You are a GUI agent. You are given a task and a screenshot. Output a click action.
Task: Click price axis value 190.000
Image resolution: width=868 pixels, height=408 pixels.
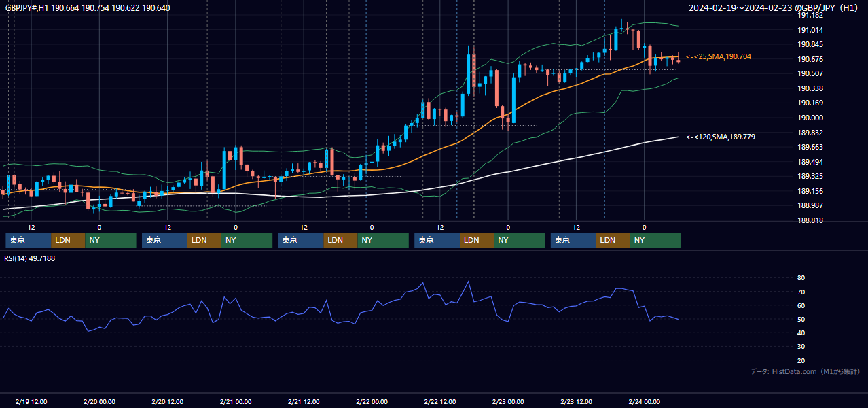pyautogui.click(x=810, y=118)
